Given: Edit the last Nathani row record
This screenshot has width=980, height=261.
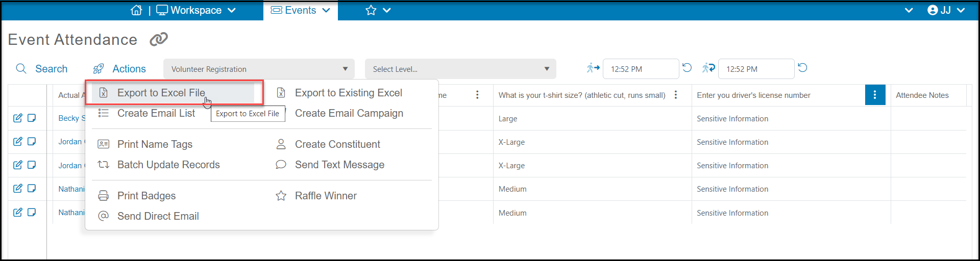Looking at the screenshot, I should coord(18,212).
